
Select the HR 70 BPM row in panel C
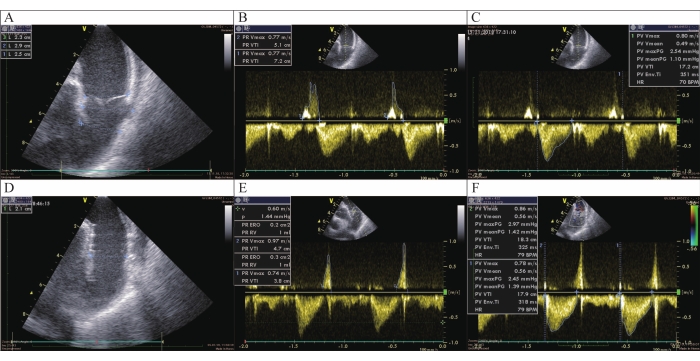point(664,82)
